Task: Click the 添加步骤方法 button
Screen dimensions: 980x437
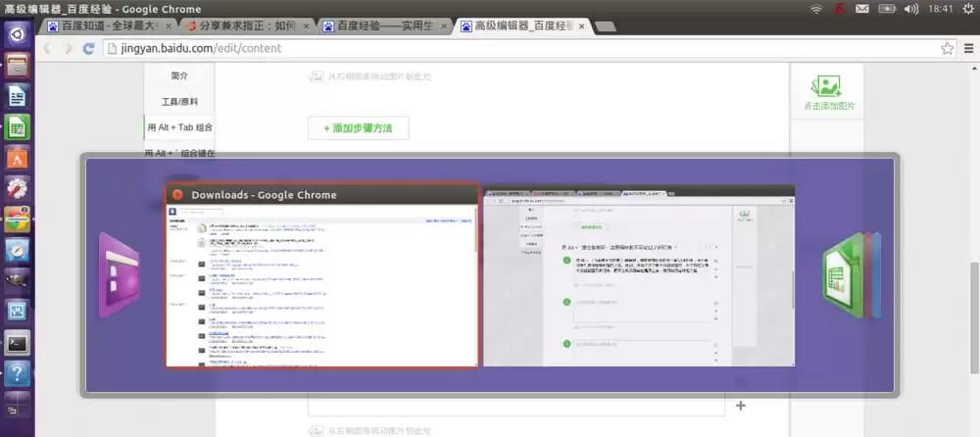Action: [x=358, y=127]
